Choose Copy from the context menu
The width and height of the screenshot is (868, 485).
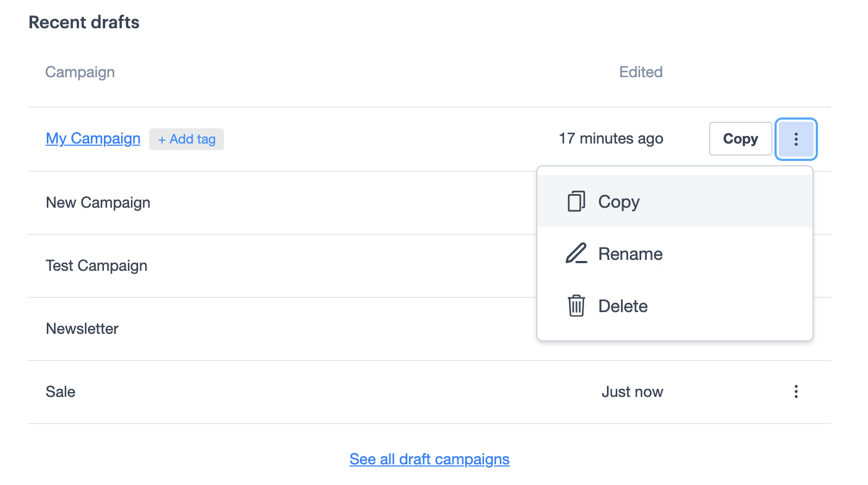619,202
